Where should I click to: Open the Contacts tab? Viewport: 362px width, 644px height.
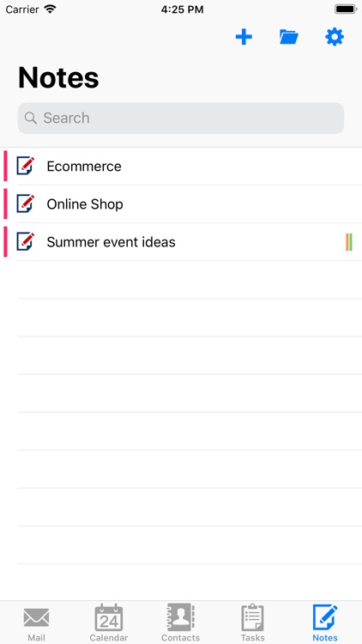coord(181,623)
